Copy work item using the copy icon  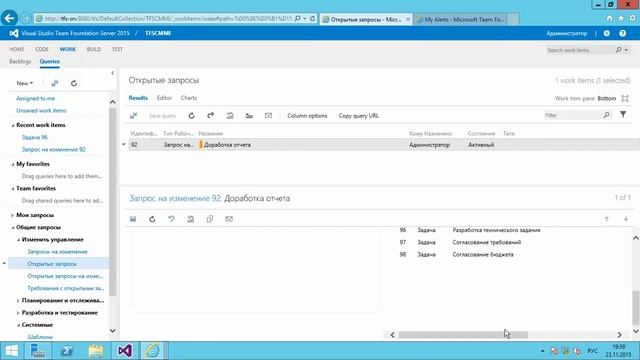pyautogui.click(x=210, y=219)
